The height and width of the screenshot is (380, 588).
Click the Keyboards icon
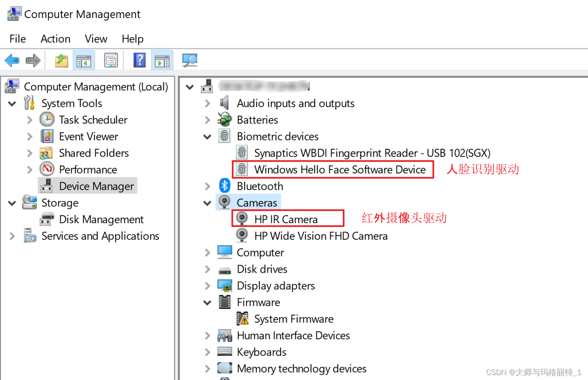[x=225, y=351]
